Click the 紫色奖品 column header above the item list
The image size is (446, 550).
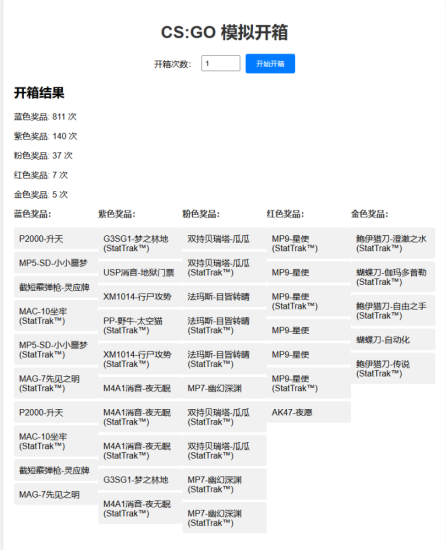pyautogui.click(x=117, y=214)
